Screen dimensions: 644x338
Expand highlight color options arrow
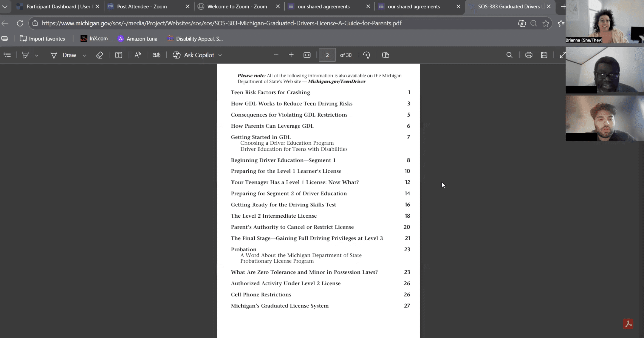(x=37, y=55)
